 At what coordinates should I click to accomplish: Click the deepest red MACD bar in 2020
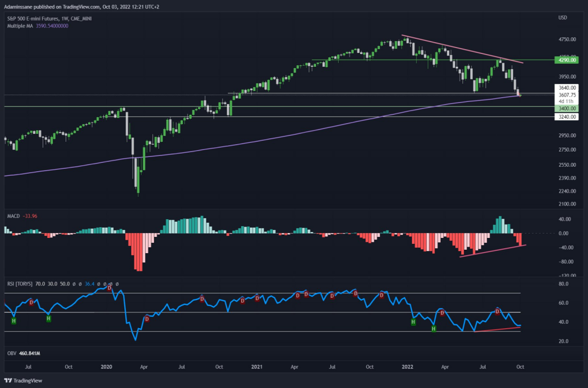tap(139, 252)
